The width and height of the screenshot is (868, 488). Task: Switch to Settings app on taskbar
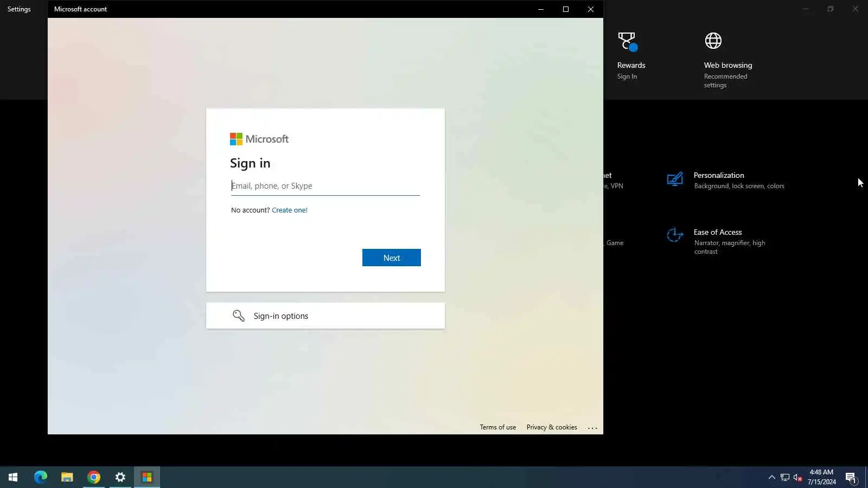coord(120,477)
